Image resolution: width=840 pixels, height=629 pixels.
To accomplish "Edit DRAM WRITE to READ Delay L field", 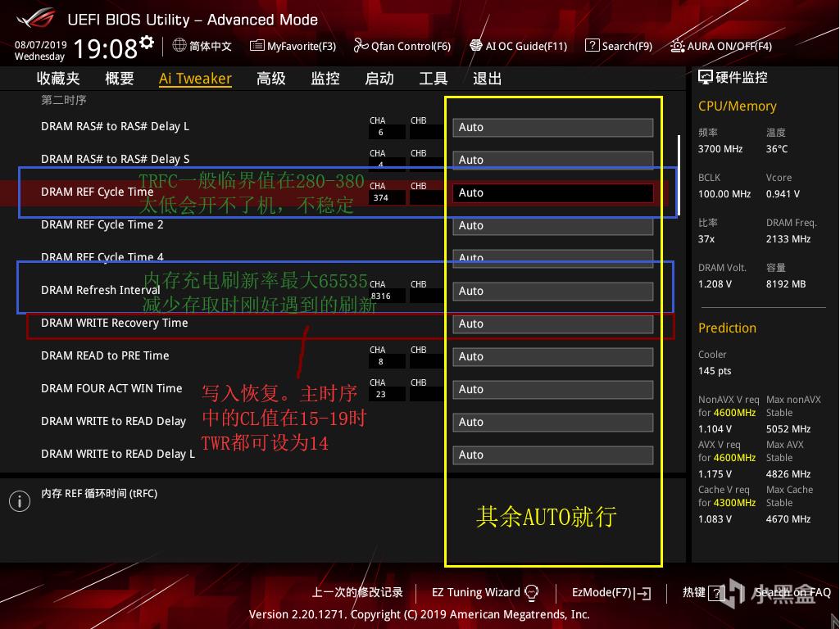I will tap(553, 455).
